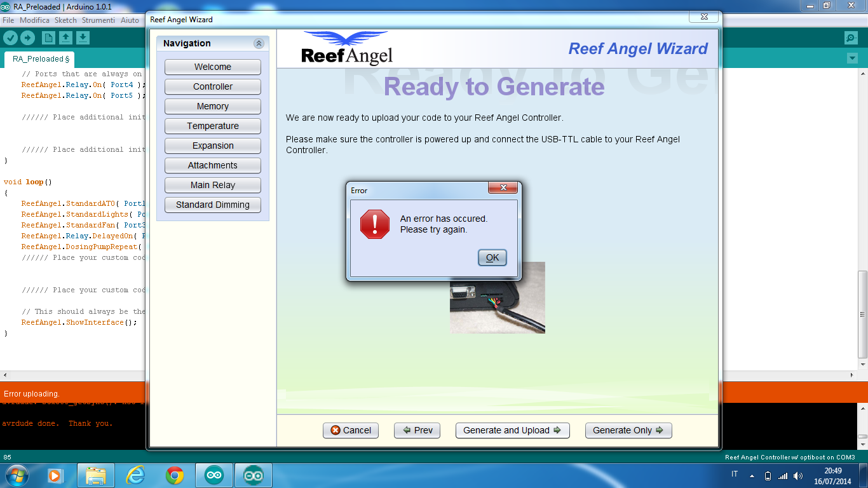
Task: Open File Explorer from taskbar
Action: pos(96,475)
